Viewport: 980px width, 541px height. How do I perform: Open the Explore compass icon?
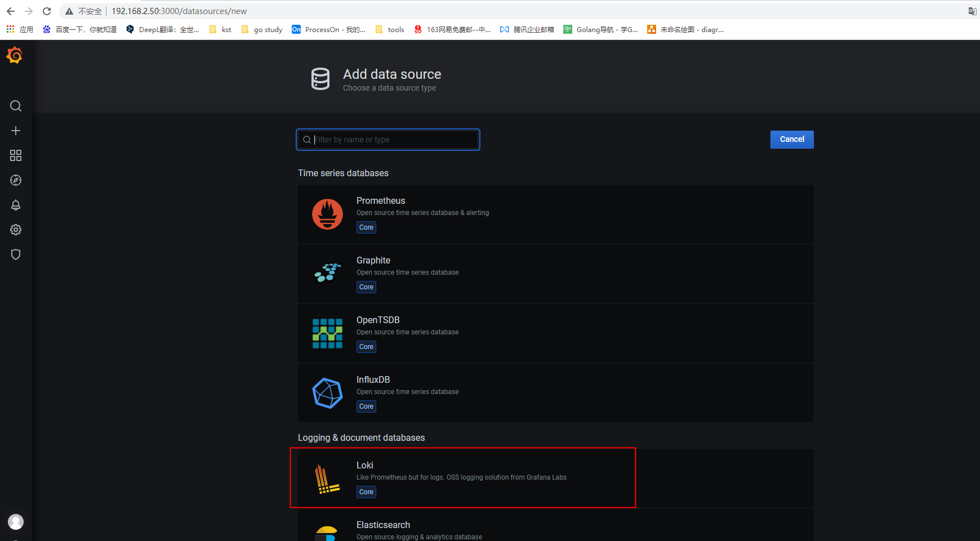[x=16, y=180]
